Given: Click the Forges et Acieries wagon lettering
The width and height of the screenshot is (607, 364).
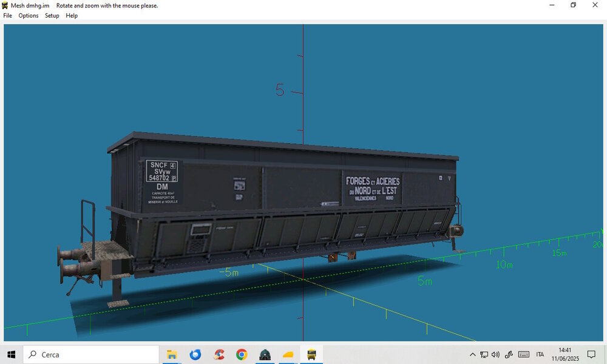Looking at the screenshot, I should pos(373,189).
